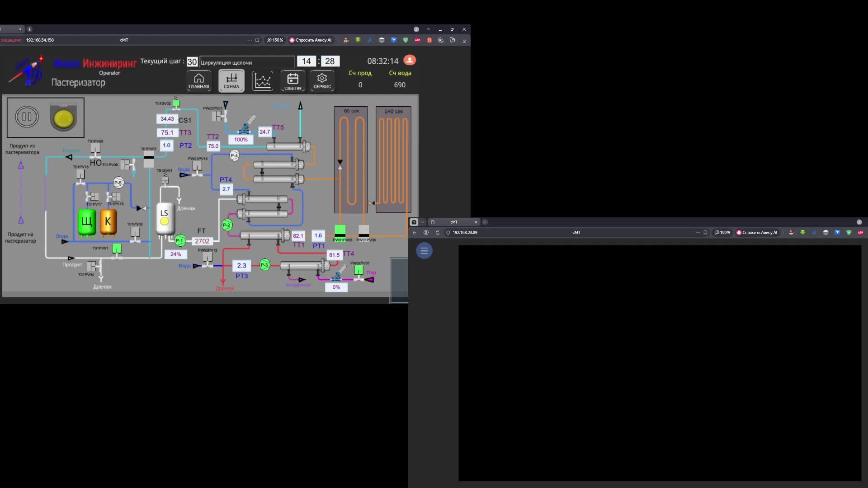Click the Схема tab button
Viewport: 868px width, 488px height.
click(x=231, y=81)
